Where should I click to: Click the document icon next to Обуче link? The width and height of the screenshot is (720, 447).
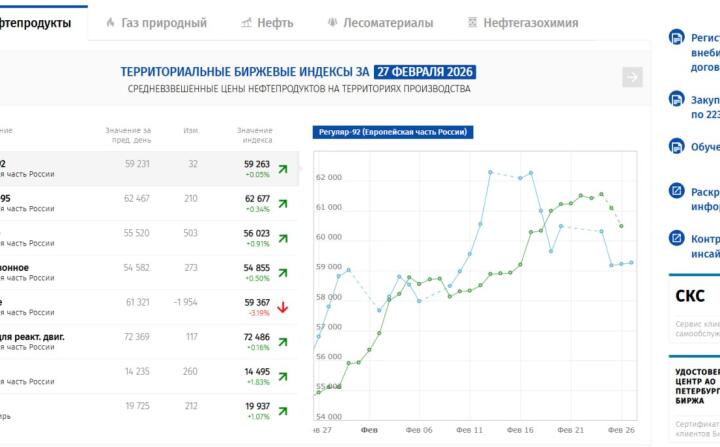pyautogui.click(x=675, y=146)
